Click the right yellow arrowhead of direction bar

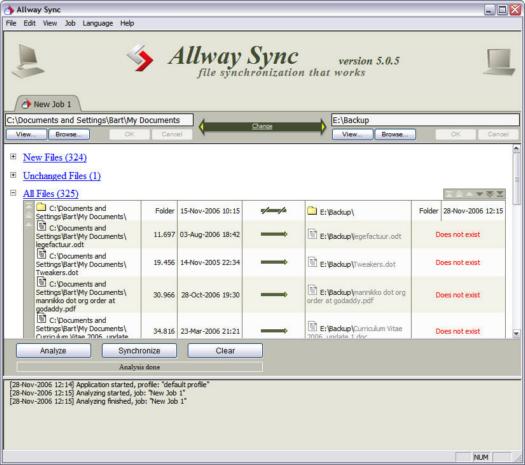point(323,127)
